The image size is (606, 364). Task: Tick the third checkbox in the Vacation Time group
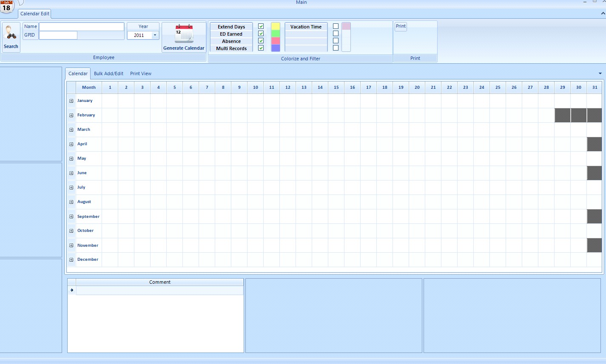[336, 41]
